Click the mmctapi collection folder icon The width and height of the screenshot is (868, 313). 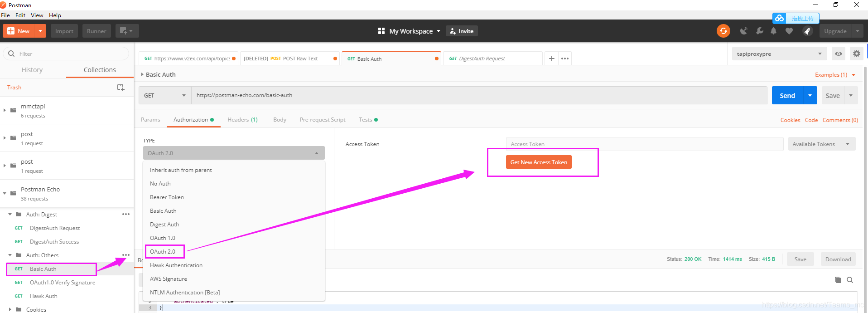[13, 110]
